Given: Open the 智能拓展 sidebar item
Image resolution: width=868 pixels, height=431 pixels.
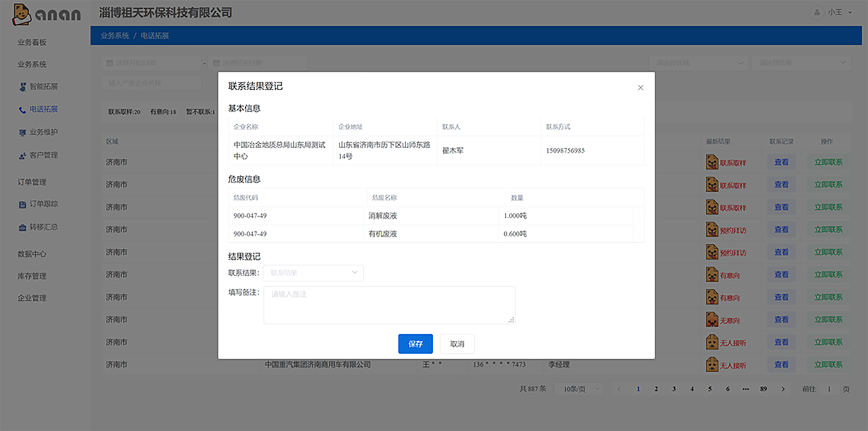Looking at the screenshot, I should click(x=43, y=86).
